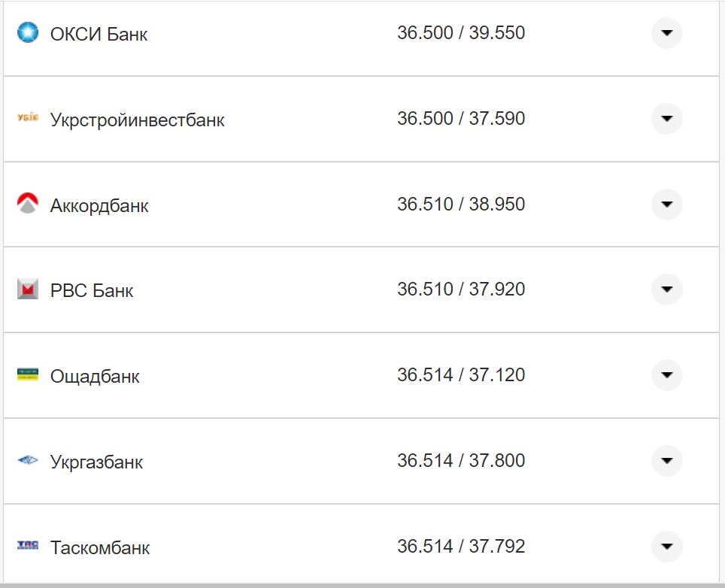
Task: Expand the ОКСИ Банк row arrow
Action: (666, 33)
